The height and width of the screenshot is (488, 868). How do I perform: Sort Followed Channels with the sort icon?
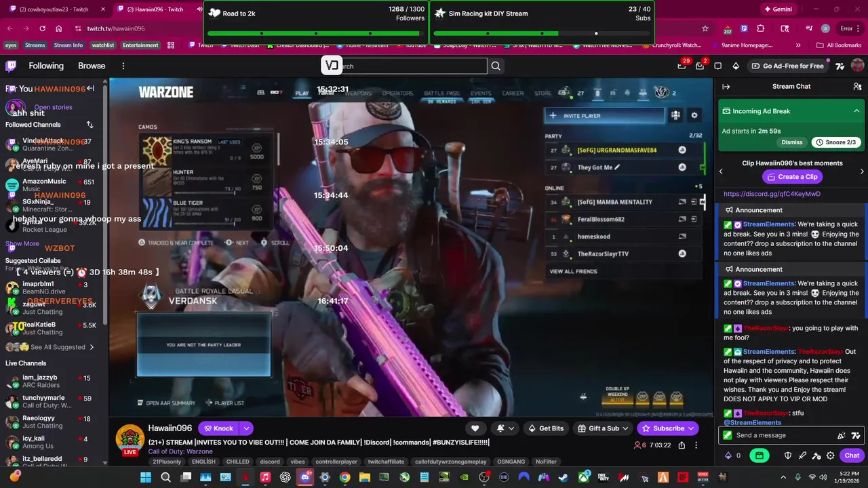[x=90, y=125]
